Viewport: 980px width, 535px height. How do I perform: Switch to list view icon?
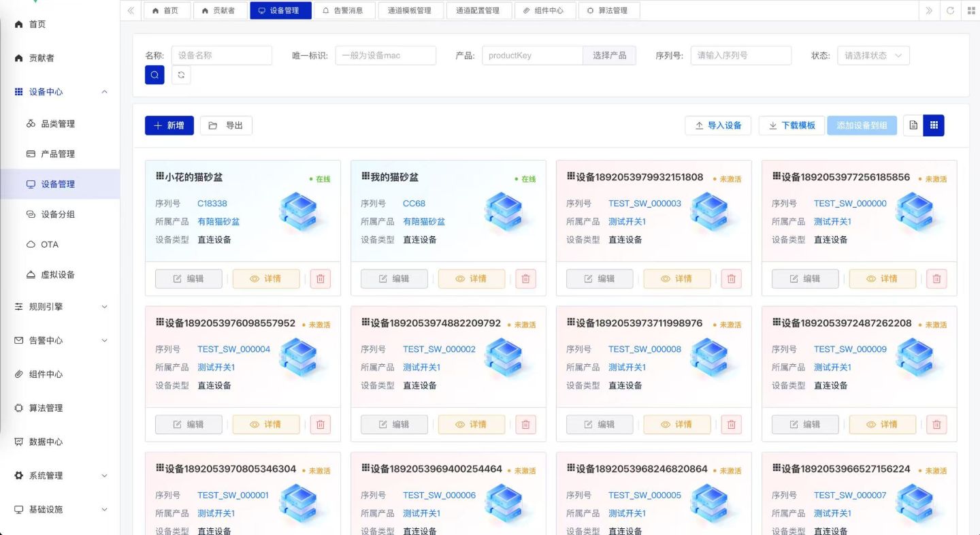913,125
